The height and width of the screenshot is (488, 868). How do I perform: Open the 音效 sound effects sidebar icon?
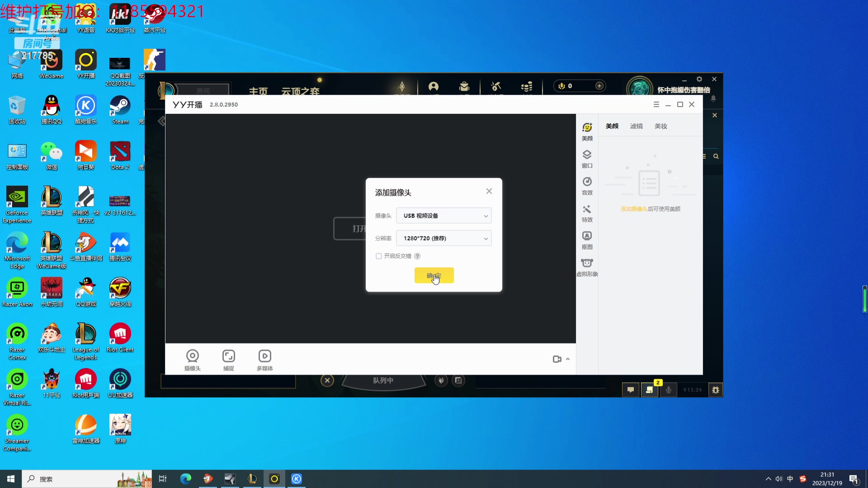coord(587,186)
